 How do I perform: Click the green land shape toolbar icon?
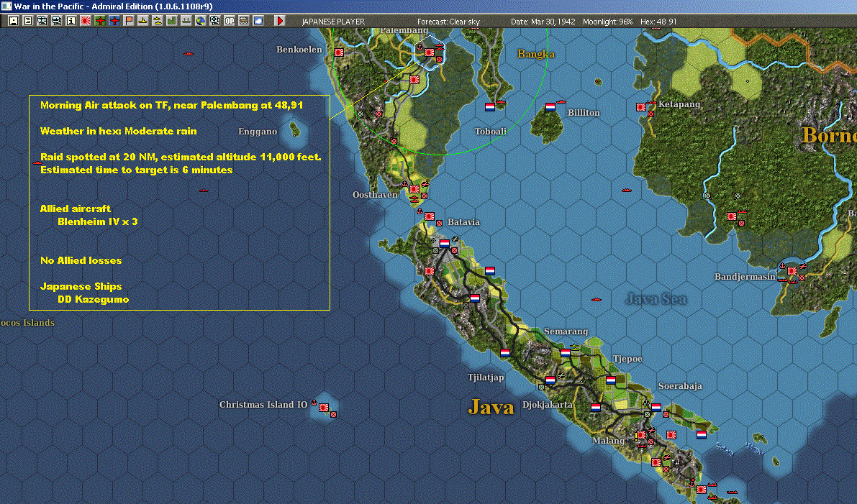coord(172,21)
